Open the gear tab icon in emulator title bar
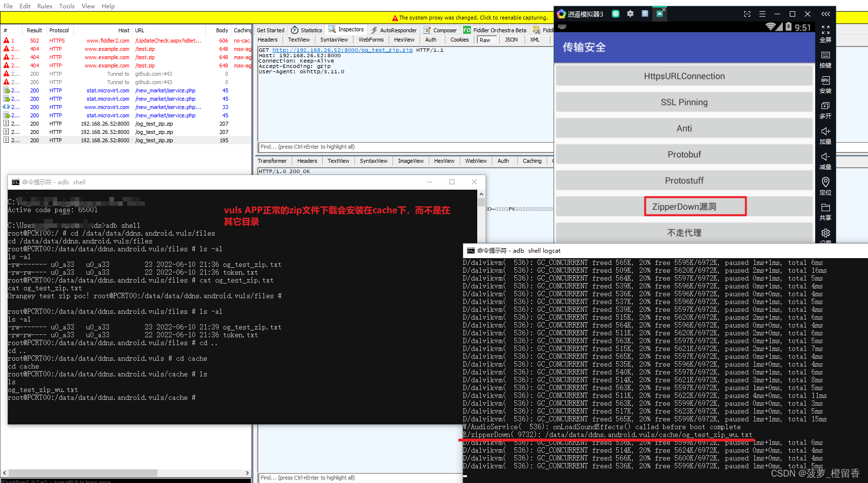The width and height of the screenshot is (868, 483). click(x=630, y=14)
